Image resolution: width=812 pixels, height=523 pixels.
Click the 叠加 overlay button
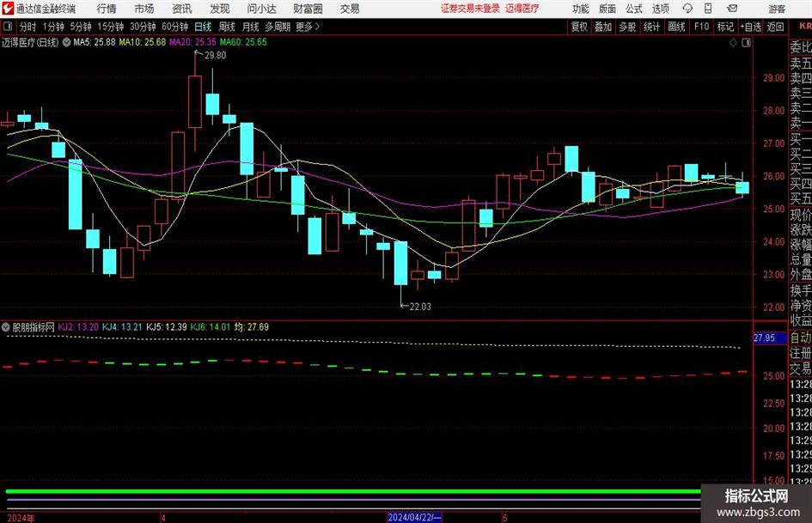(603, 27)
